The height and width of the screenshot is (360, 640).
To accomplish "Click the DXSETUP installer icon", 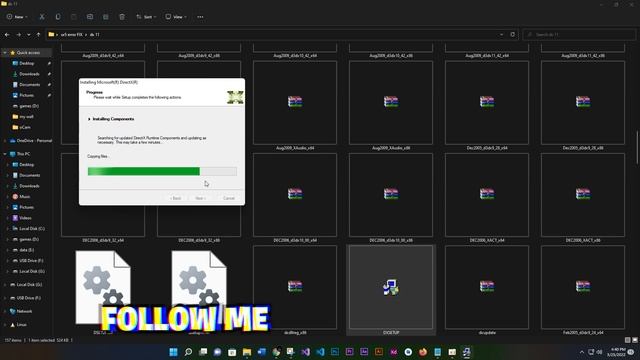I will [391, 287].
